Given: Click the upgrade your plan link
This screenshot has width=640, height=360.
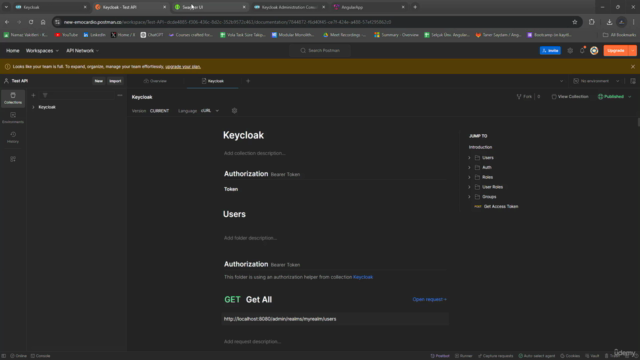Looking at the screenshot, I should click(x=183, y=67).
